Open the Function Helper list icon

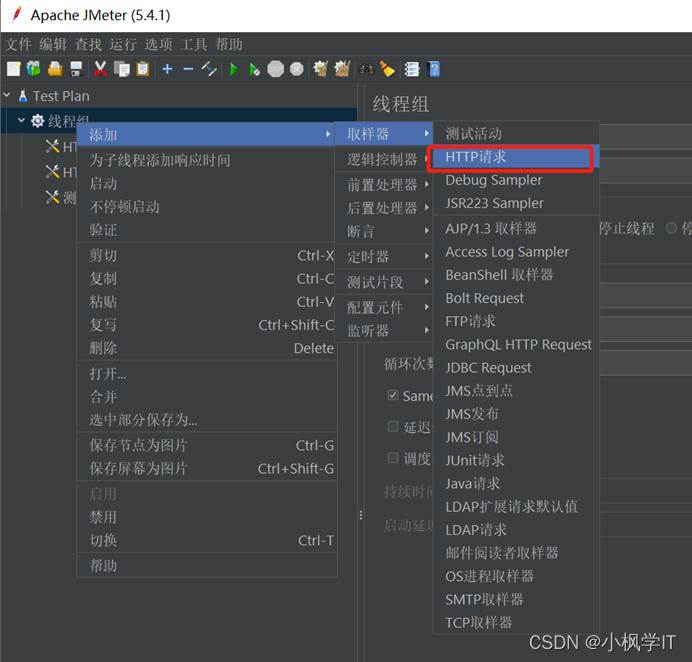[411, 69]
